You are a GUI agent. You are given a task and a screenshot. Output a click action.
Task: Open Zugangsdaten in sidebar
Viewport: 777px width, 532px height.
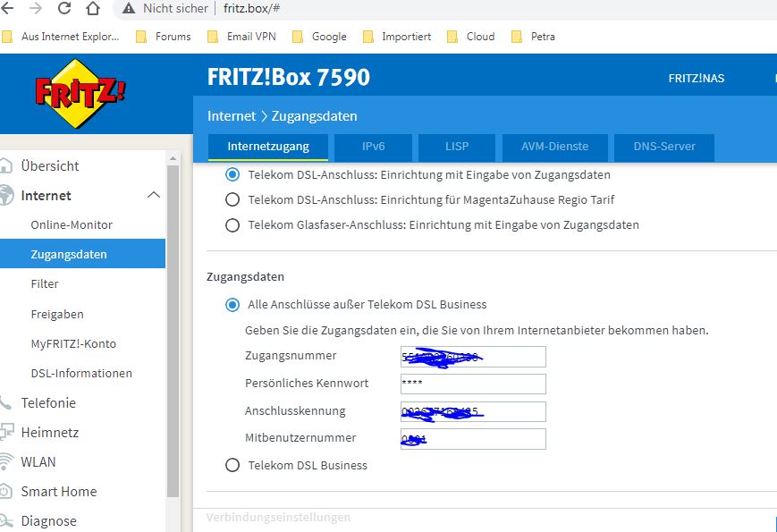(x=83, y=254)
